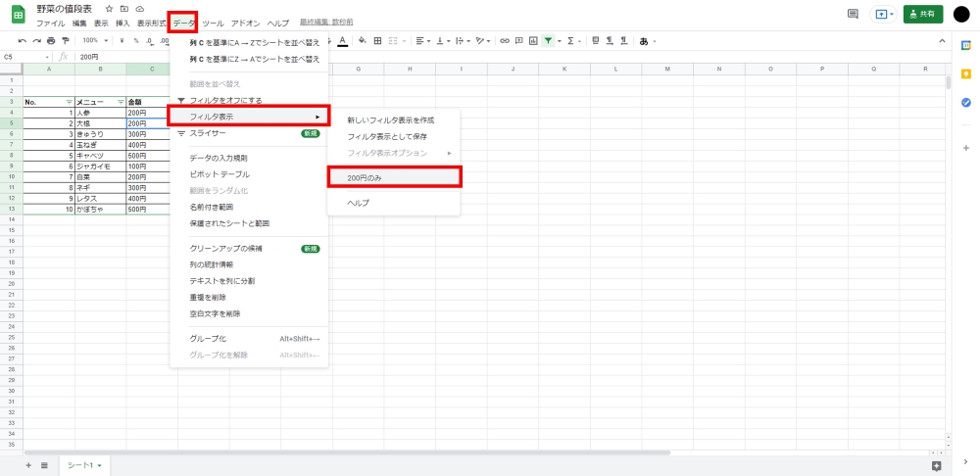Click the move to folder icon
The image size is (980, 476).
(124, 9)
